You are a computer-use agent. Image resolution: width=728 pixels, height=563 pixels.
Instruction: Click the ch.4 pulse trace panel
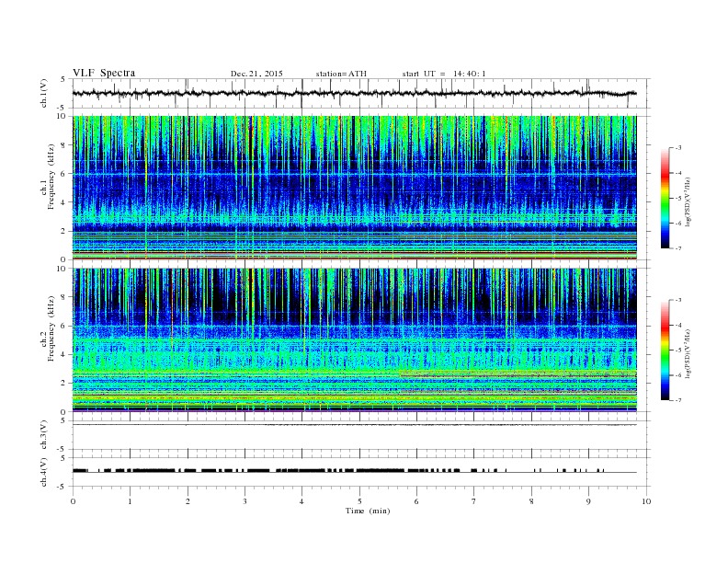361,472
